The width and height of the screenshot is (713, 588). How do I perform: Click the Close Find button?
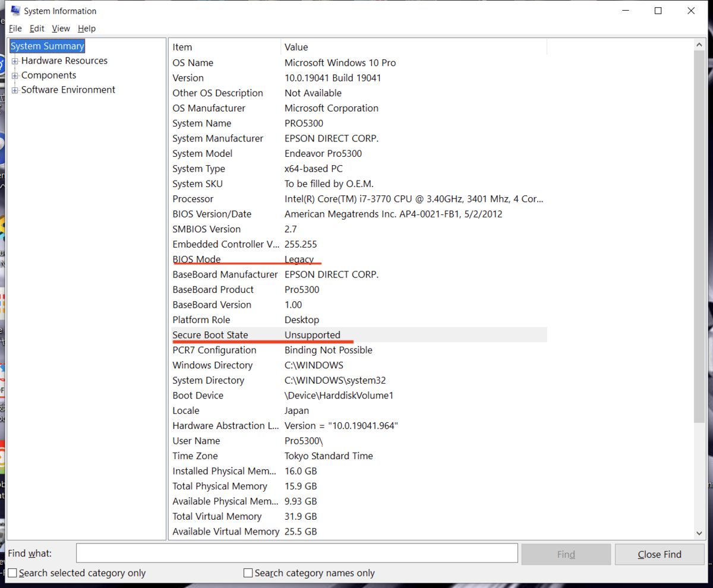[660, 554]
